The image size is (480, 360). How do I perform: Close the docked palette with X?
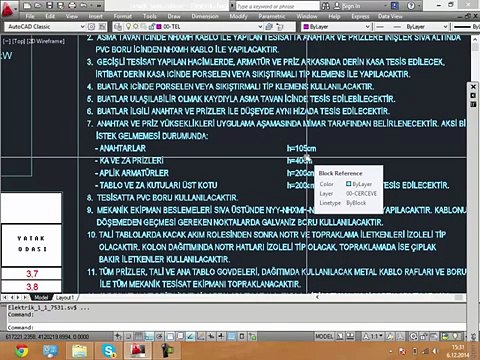click(473, 87)
